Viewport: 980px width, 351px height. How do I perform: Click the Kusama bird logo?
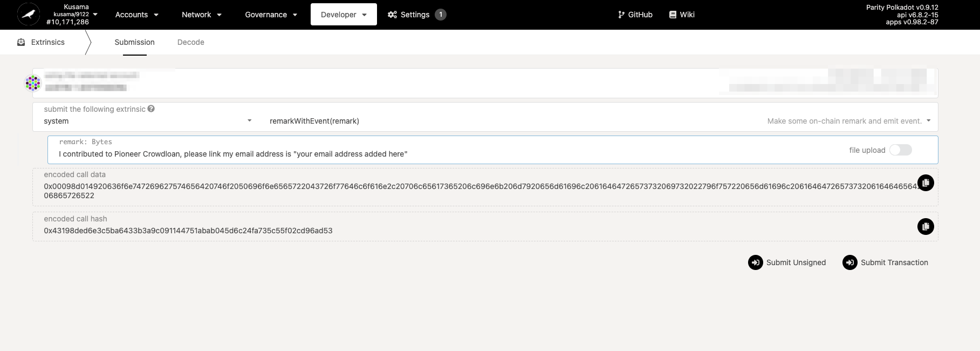29,15
